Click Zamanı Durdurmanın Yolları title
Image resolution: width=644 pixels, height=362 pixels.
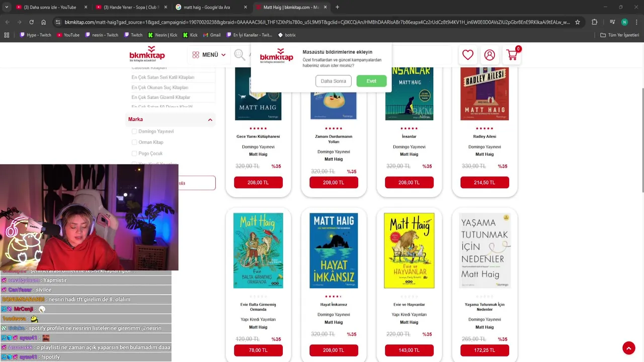click(334, 139)
